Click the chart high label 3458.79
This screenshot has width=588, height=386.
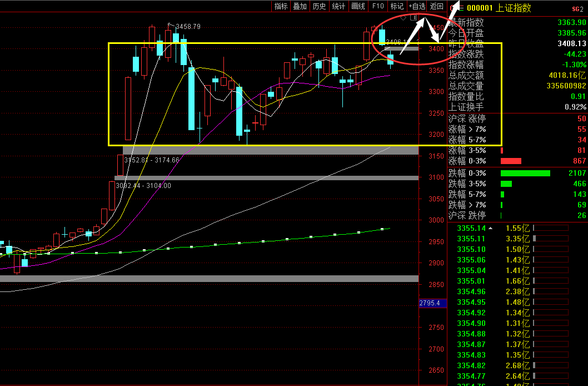point(188,27)
